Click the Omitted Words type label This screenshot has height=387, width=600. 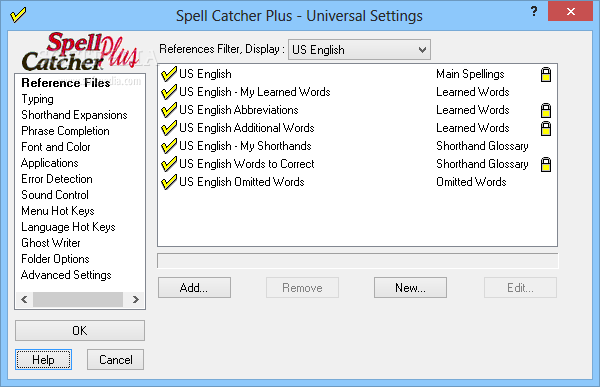click(471, 182)
